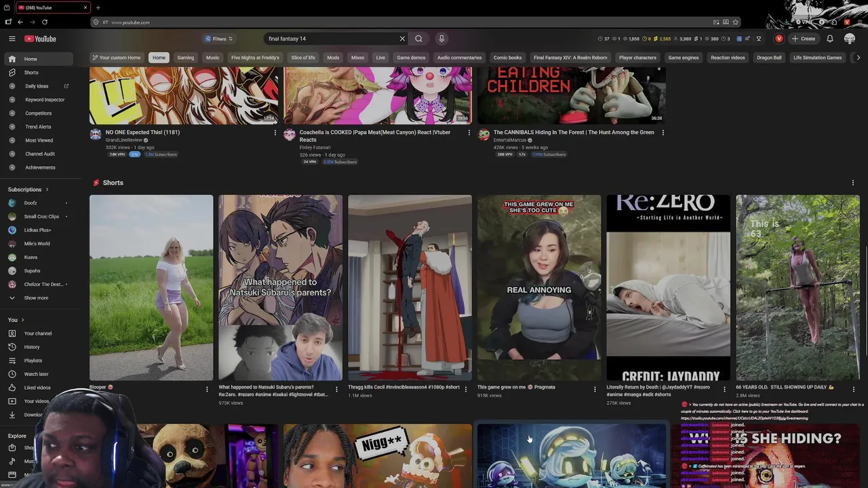The width and height of the screenshot is (868, 488).
Task: Open options for the 66 YEARS OLD short
Action: click(853, 389)
